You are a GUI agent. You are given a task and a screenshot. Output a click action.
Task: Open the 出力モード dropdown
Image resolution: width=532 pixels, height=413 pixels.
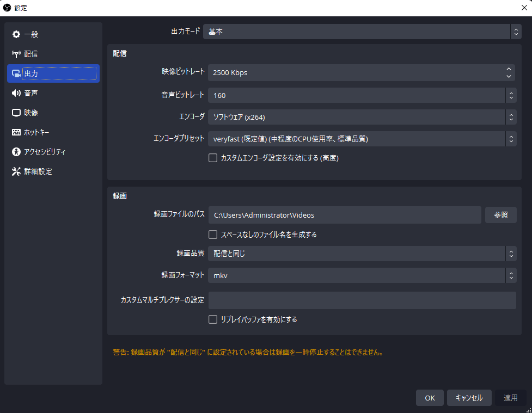coord(362,32)
